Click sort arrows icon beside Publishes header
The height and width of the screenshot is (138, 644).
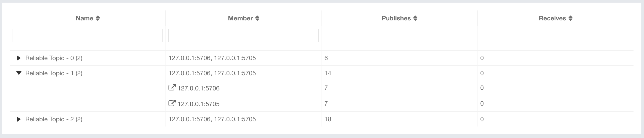click(415, 18)
